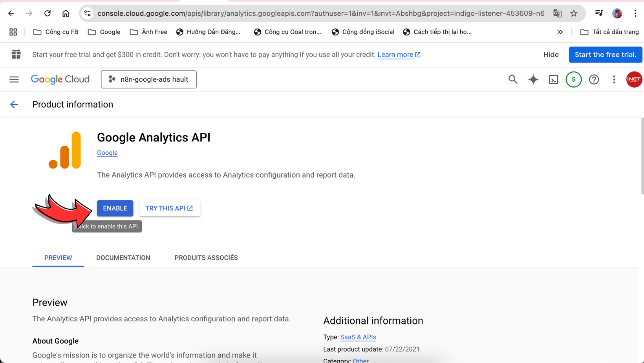Screen dimensions: 644x363
Task: Click the About Google subheading
Action: coord(55,341)
